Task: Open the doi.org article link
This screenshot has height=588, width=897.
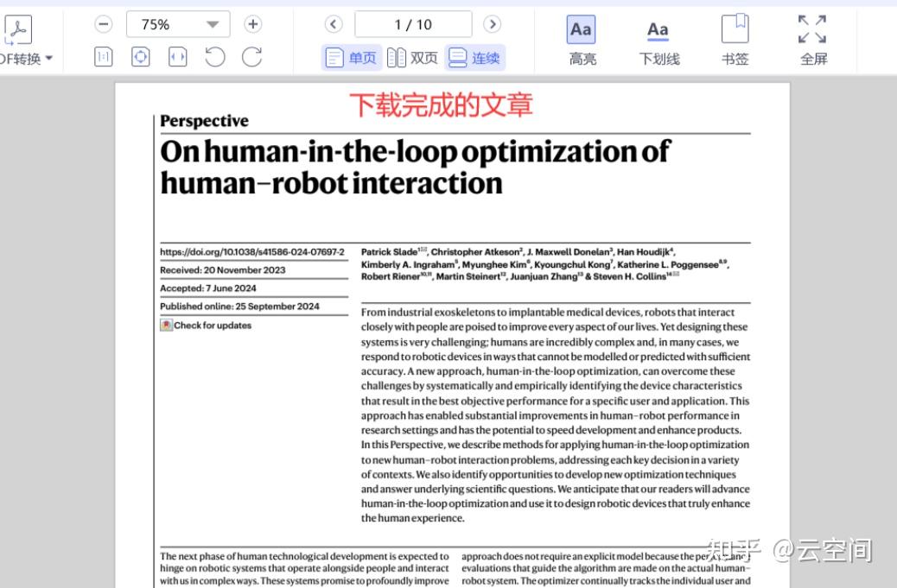Action: click(252, 252)
